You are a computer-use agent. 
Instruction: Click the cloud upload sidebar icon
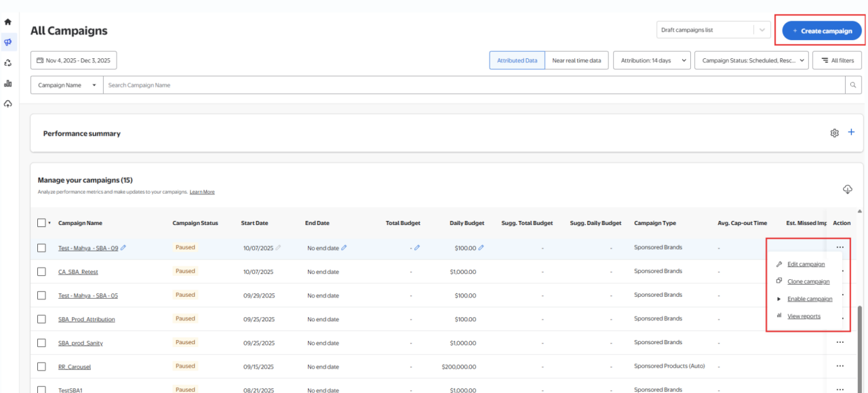[8, 104]
